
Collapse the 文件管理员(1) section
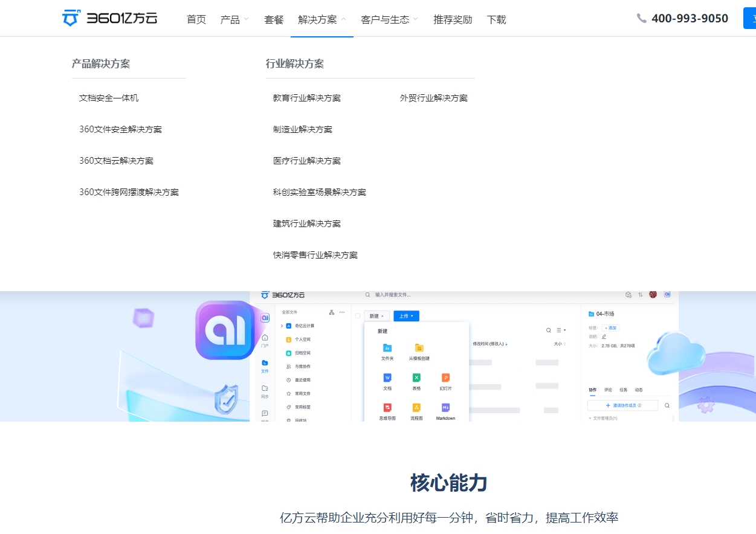[x=603, y=418]
